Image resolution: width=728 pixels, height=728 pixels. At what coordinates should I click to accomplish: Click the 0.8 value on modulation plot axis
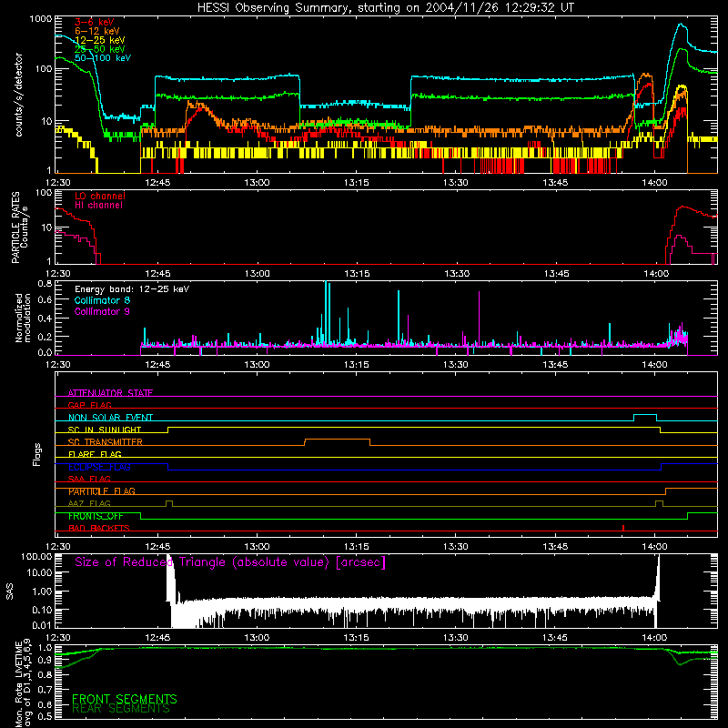(x=45, y=283)
